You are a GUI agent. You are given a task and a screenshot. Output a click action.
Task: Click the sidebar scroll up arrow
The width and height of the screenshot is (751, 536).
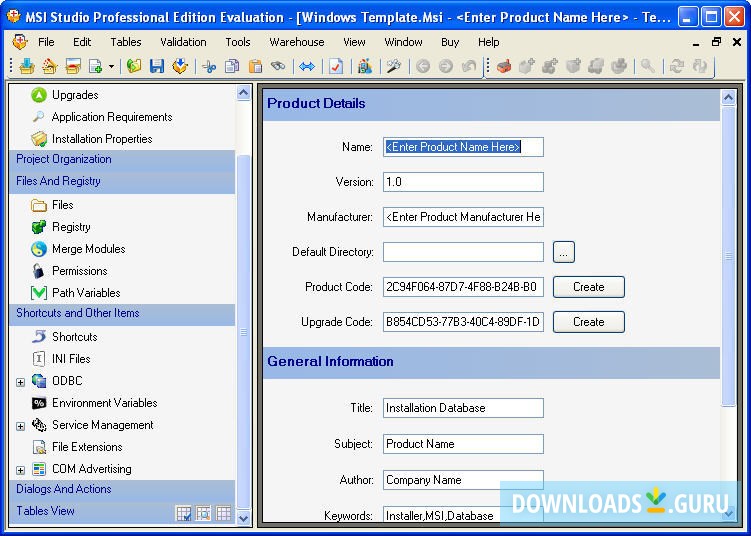243,92
